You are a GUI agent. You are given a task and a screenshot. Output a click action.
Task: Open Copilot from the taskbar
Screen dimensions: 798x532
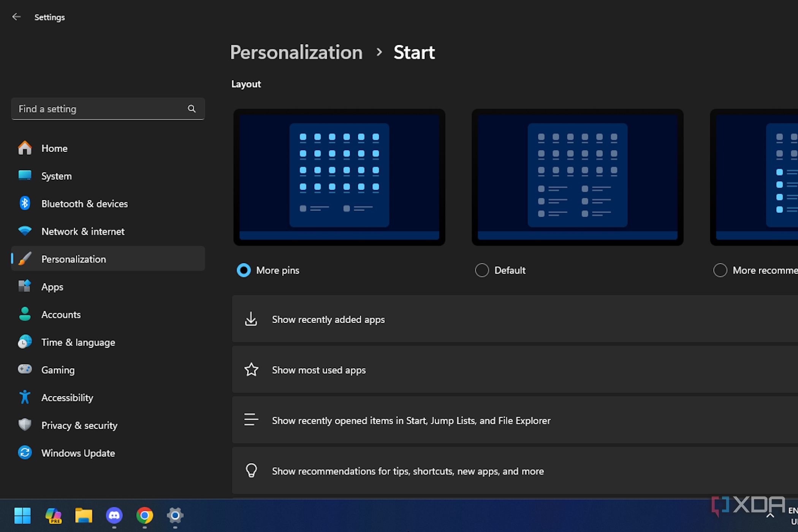pos(53,515)
